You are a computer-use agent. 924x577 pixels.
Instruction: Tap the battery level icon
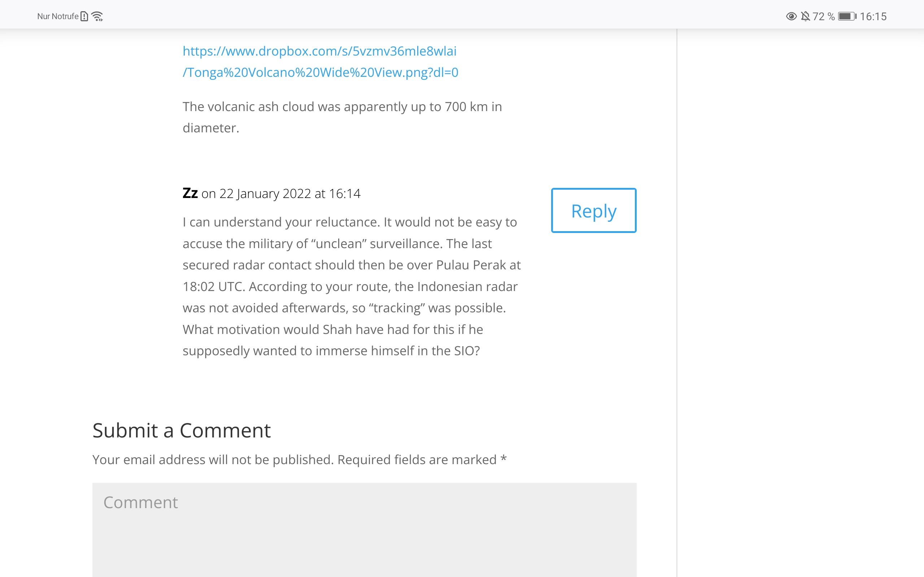pyautogui.click(x=847, y=17)
